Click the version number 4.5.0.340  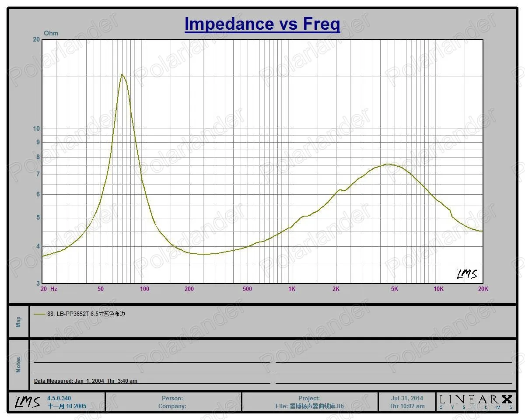[59, 398]
